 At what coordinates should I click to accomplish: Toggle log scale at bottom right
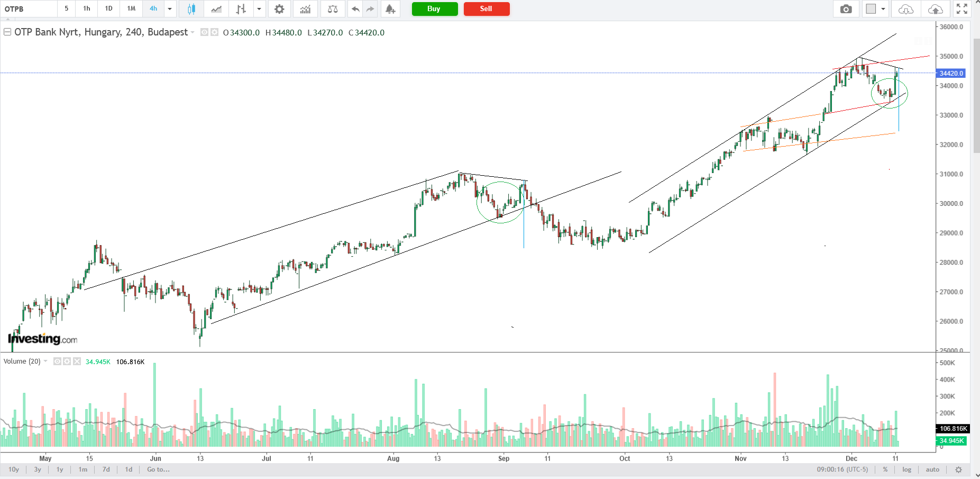(x=907, y=469)
